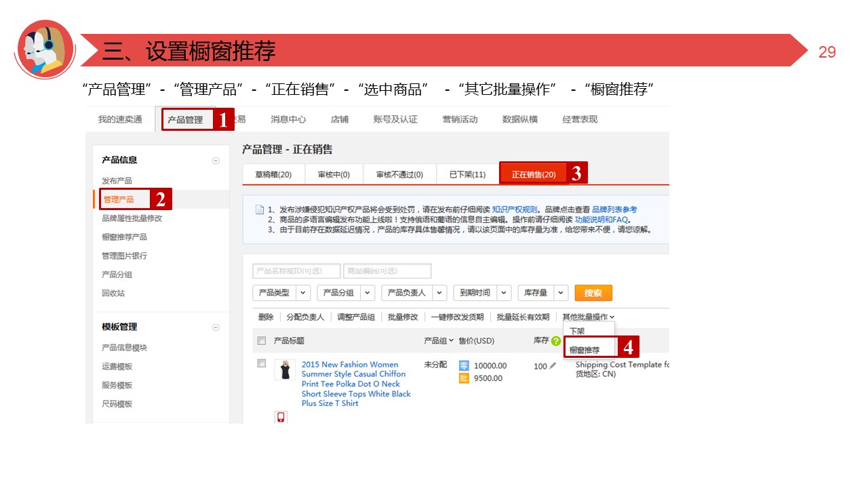Click 管理产品 in the sidebar
The height and width of the screenshot is (488, 868).
tap(119, 199)
